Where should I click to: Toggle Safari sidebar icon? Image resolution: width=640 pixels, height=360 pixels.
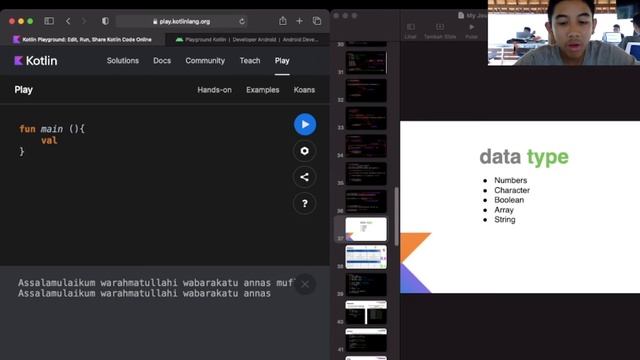pos(49,21)
